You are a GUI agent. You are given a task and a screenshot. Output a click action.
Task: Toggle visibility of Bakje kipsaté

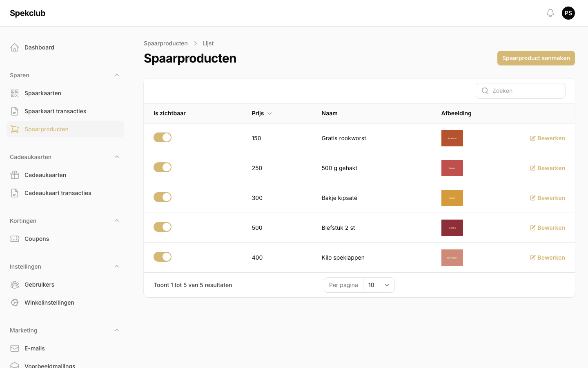click(x=163, y=197)
